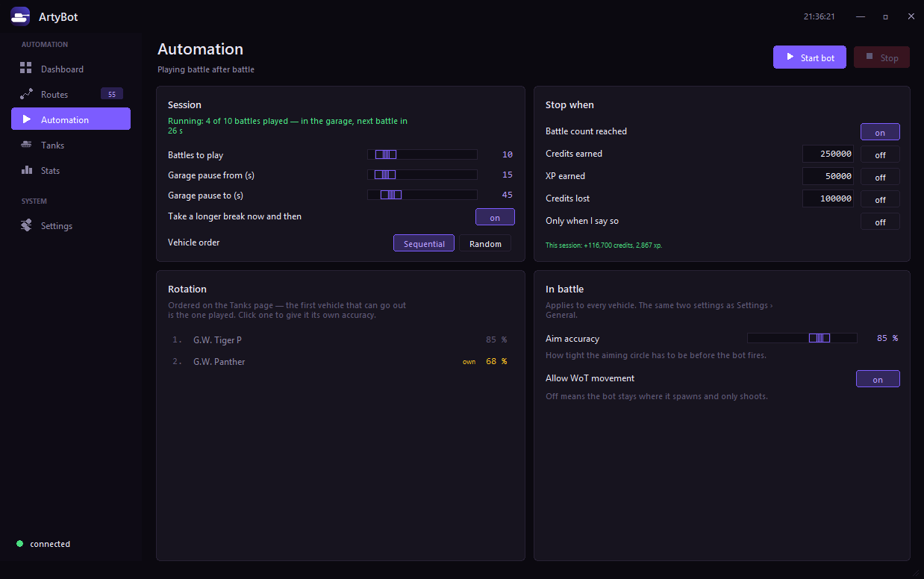Enable the XP earned stop condition
This screenshot has width=924, height=579.
pos(880,177)
